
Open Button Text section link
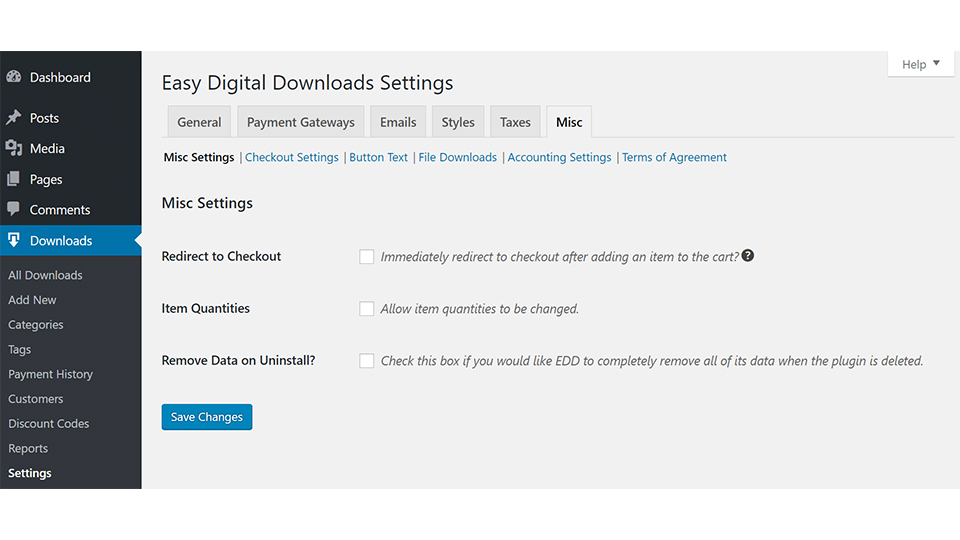378,157
